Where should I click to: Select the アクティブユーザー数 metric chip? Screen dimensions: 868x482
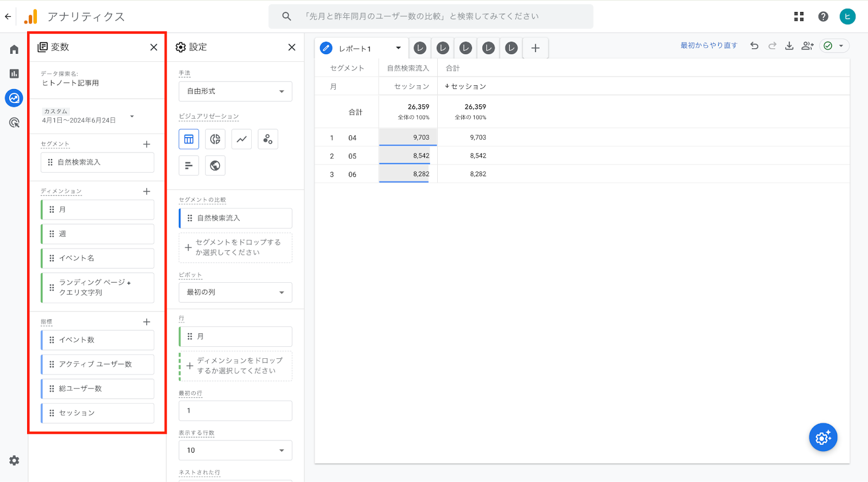point(98,364)
